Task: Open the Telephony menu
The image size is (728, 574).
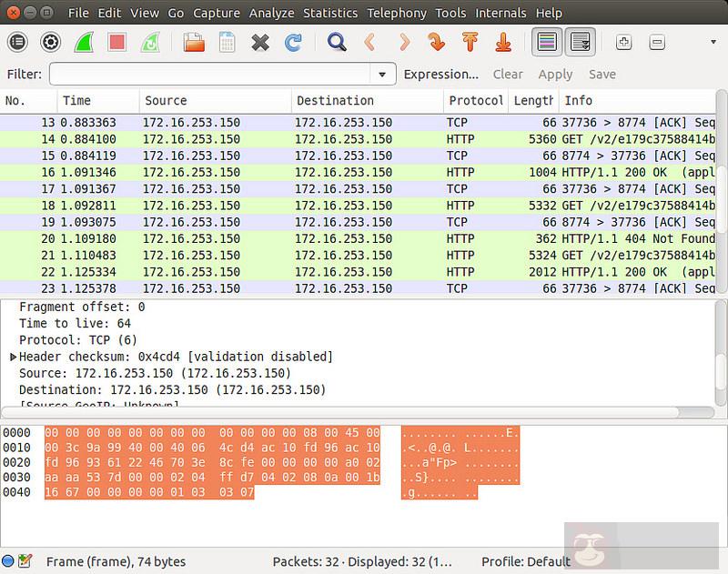Action: click(397, 13)
